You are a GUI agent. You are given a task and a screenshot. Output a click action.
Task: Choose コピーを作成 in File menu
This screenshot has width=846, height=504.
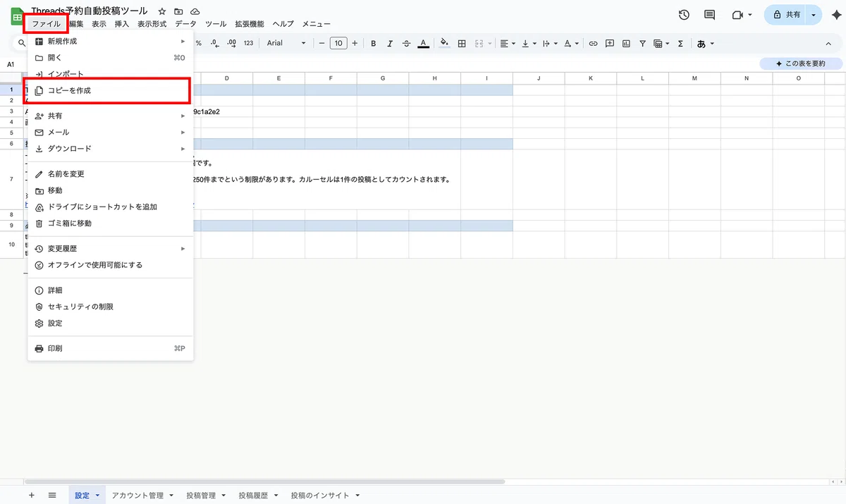click(110, 90)
